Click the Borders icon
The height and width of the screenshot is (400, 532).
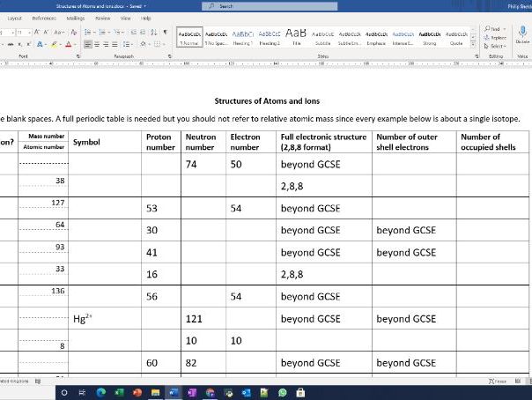tap(157, 44)
